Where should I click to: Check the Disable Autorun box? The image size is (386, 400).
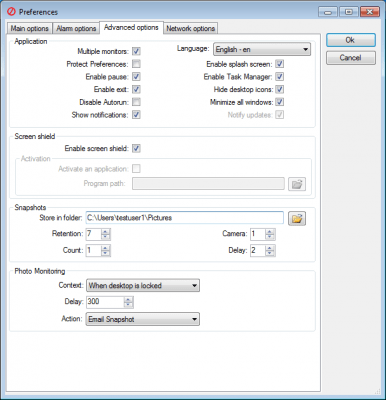point(136,102)
